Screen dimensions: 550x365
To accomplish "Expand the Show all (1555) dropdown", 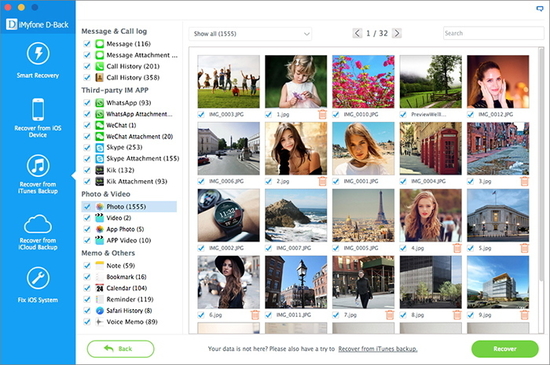I will pos(250,34).
